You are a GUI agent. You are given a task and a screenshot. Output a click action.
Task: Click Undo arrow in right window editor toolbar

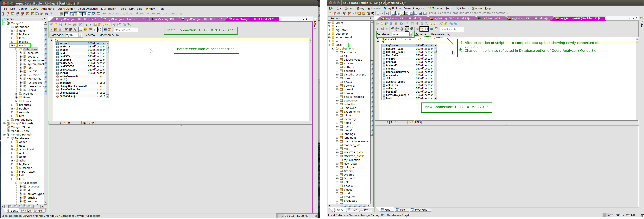click(431, 24)
